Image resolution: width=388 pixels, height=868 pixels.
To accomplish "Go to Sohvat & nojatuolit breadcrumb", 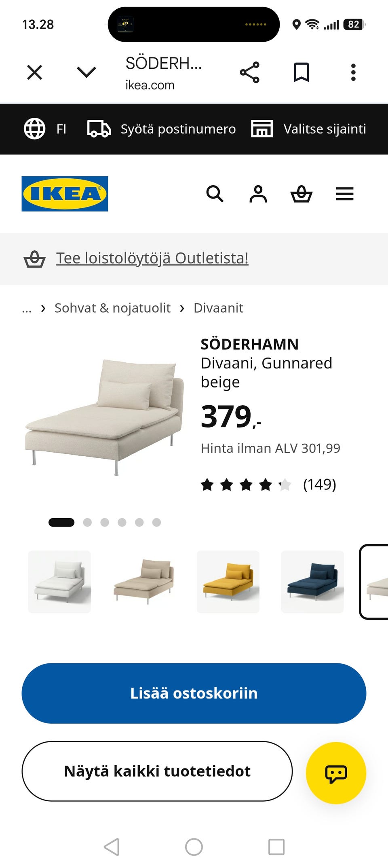I will [112, 308].
